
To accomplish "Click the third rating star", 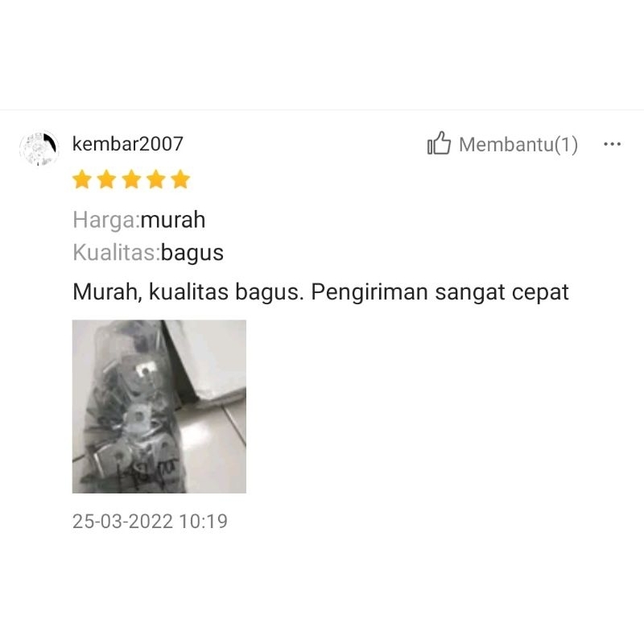I will pyautogui.click(x=131, y=180).
